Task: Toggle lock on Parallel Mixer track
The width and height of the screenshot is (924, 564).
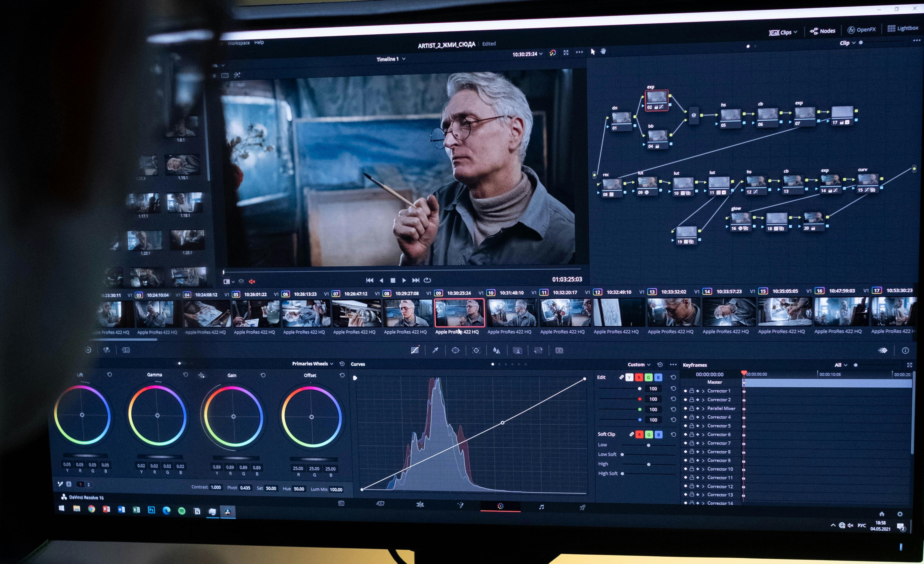Action: point(691,408)
